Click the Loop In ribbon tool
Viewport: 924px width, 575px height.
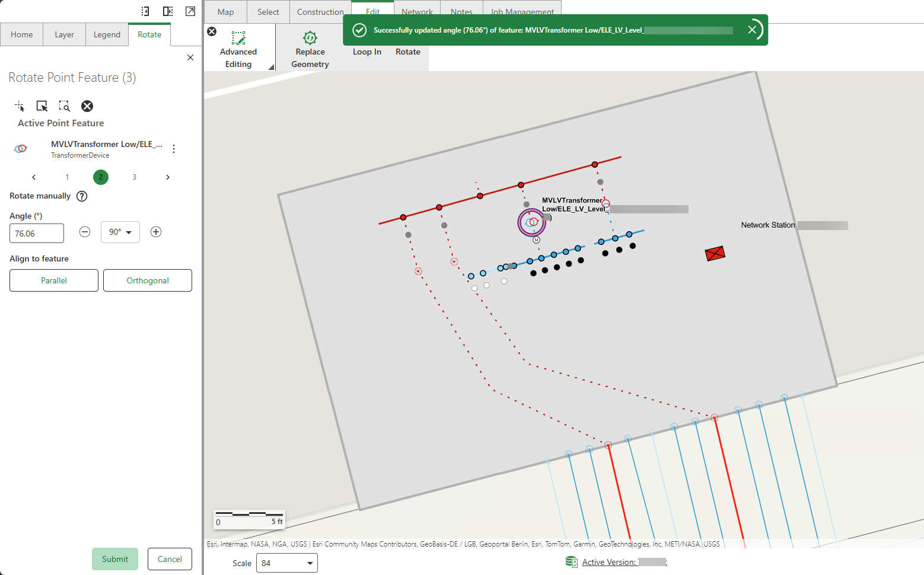coord(367,52)
